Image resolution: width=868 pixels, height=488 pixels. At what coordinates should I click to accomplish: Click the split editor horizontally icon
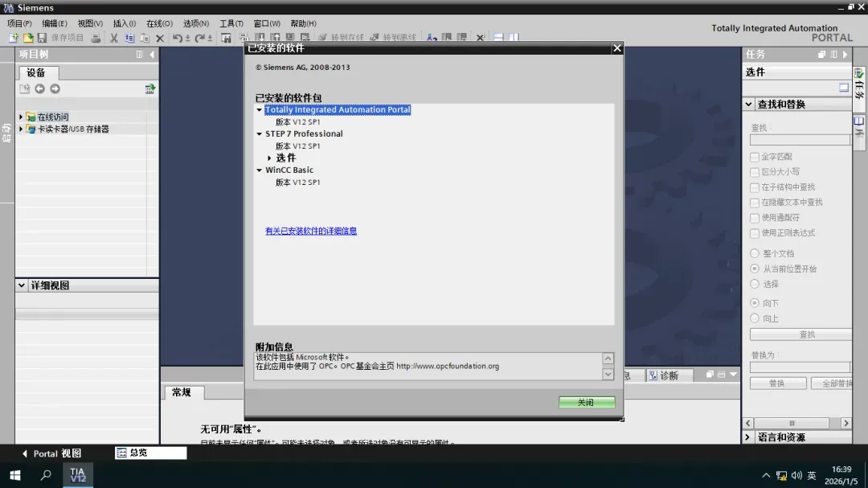tap(498, 38)
